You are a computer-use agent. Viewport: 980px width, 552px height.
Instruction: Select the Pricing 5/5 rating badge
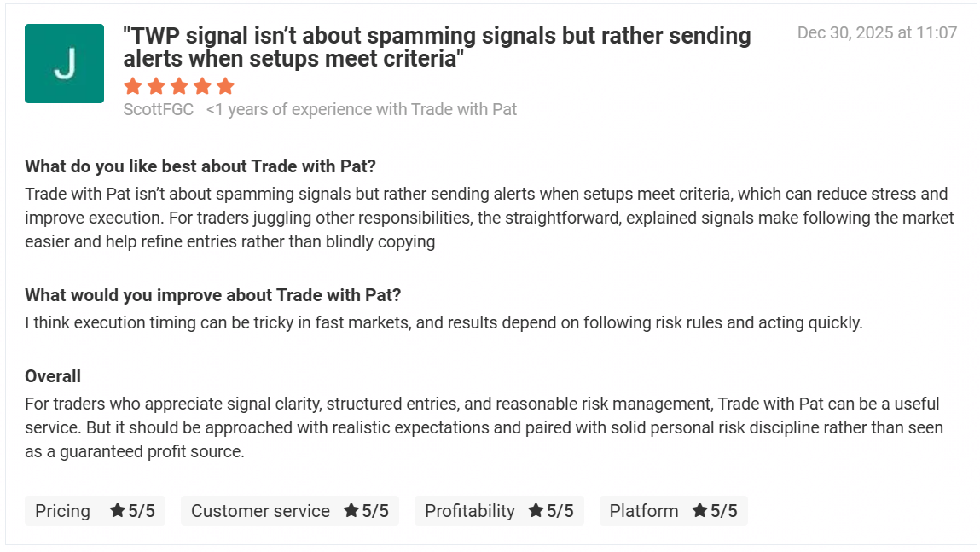[x=95, y=510]
